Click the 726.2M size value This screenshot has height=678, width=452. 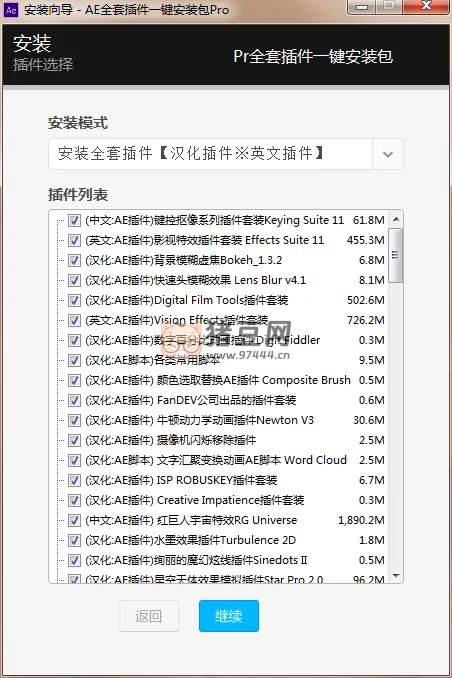(366, 320)
